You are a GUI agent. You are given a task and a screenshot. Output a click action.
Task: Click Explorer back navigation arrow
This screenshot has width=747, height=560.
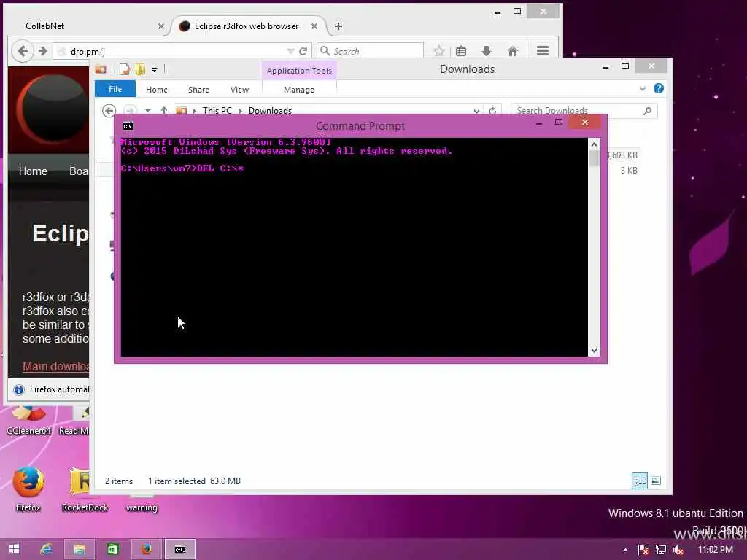pos(109,111)
